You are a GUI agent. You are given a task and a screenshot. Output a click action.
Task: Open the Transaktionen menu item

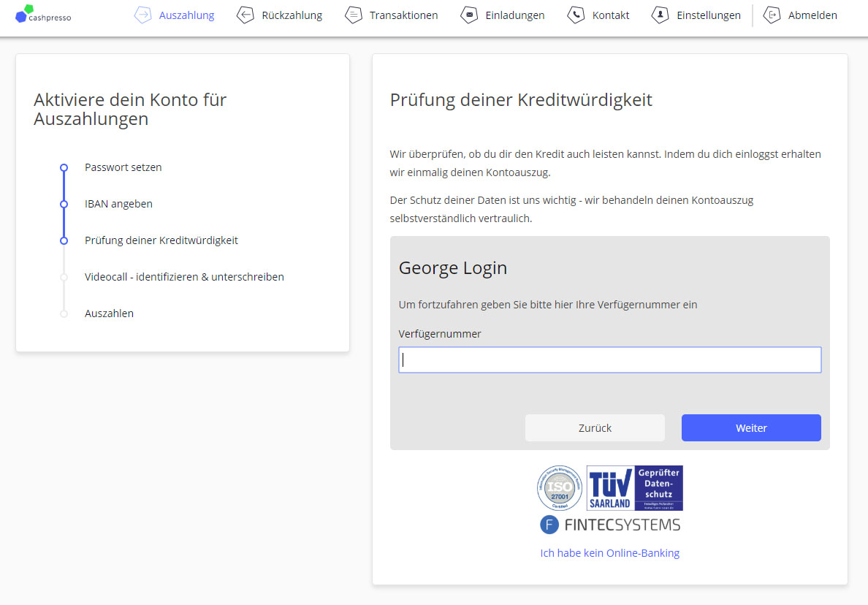403,15
